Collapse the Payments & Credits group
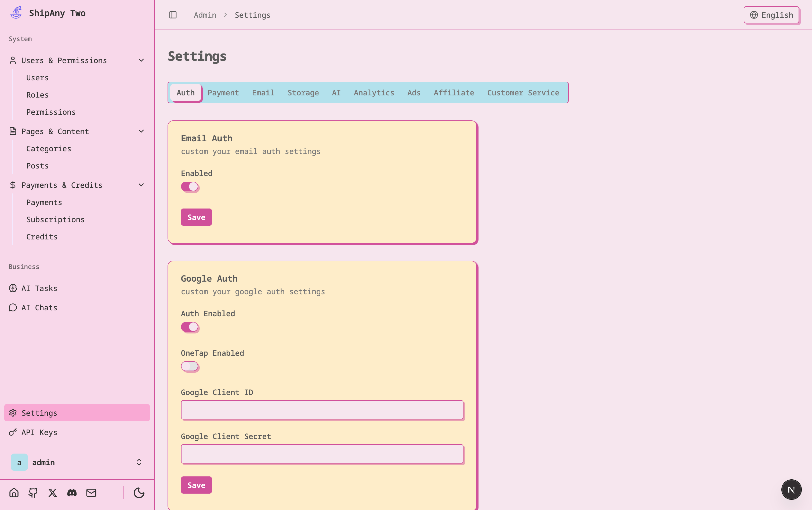 141,185
